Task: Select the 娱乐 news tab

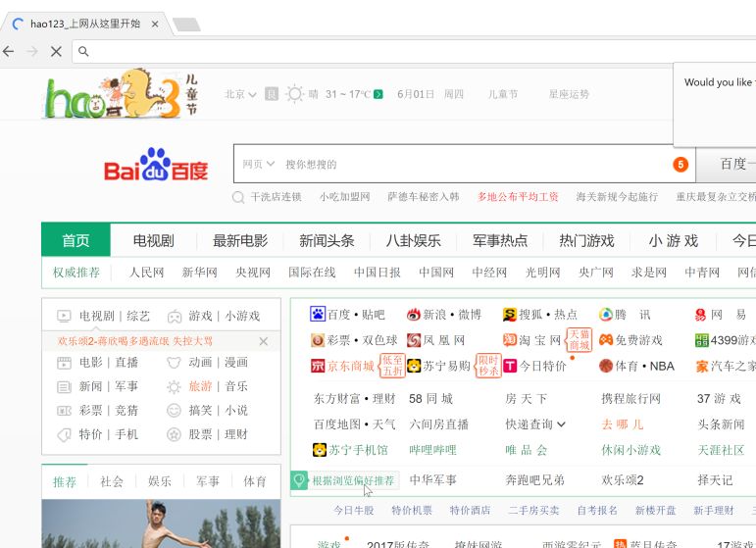Action: pyautogui.click(x=160, y=481)
